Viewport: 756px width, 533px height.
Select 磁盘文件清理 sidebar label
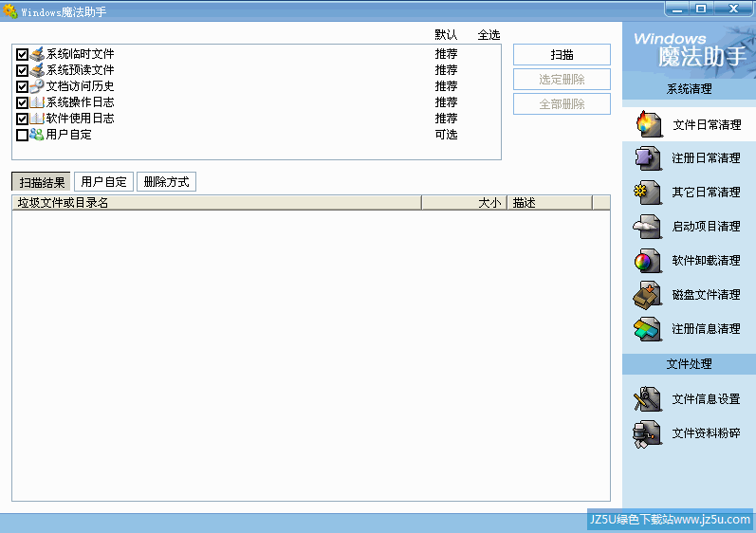707,295
